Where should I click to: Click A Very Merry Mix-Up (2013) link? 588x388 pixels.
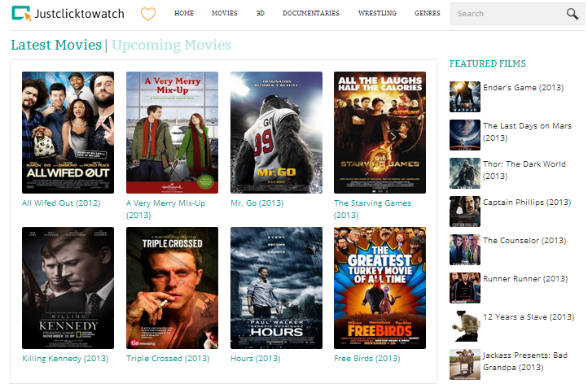[x=166, y=209]
